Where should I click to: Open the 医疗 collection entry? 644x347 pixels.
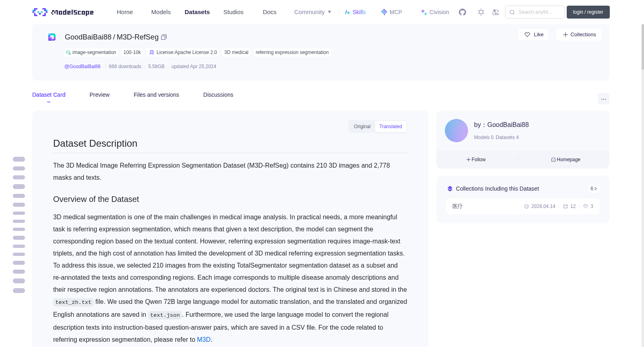522,206
